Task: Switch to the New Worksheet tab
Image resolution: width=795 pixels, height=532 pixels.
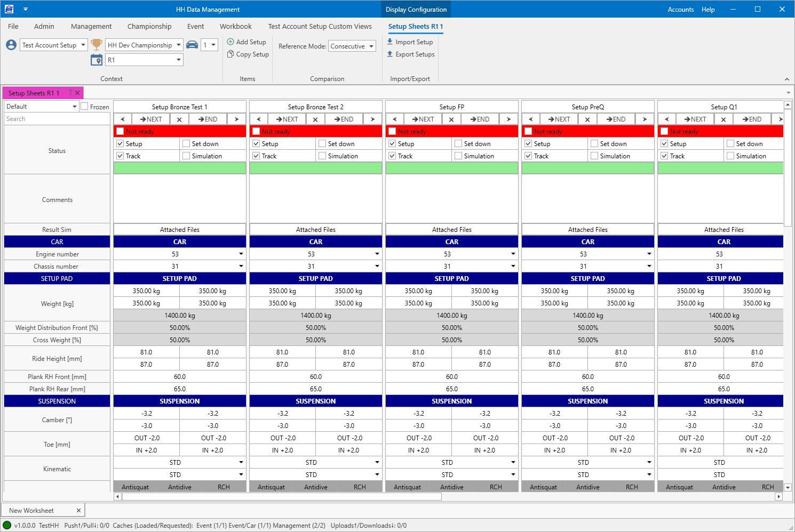Action: [x=31, y=510]
